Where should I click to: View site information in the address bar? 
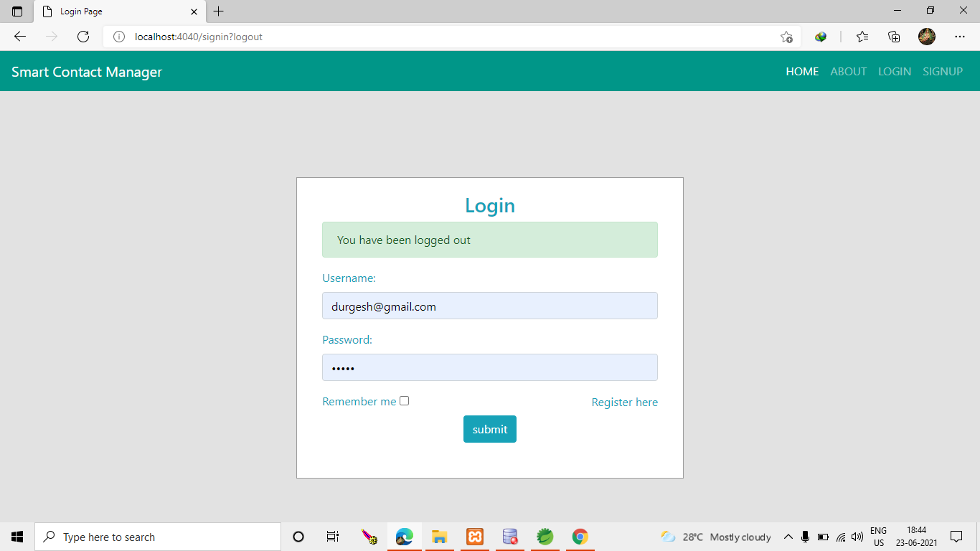pyautogui.click(x=117, y=37)
